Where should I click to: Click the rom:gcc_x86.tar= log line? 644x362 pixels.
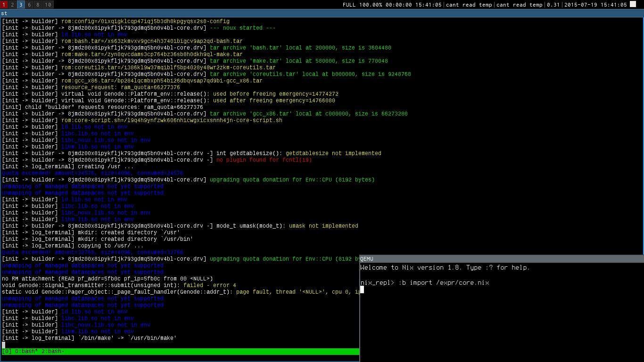point(132,81)
